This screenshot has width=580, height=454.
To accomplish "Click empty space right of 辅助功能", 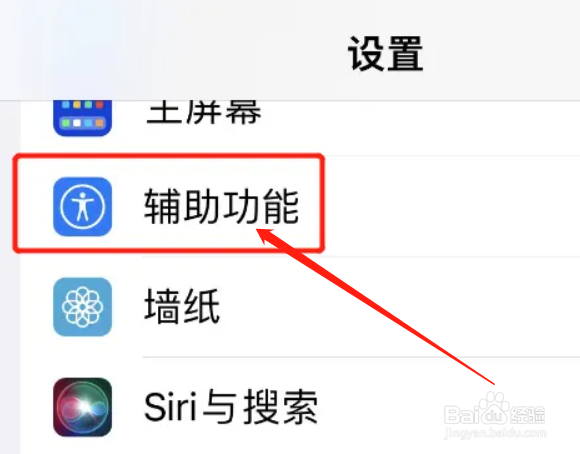I will 451,206.
